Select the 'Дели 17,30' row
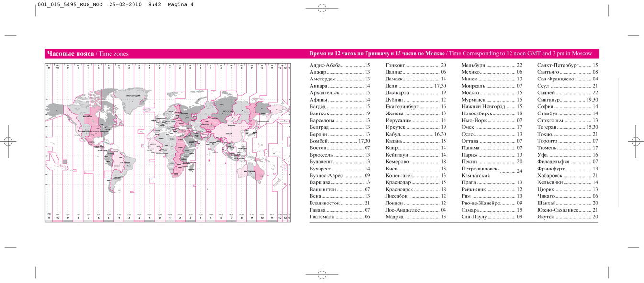644x283 pixels. 416,86
